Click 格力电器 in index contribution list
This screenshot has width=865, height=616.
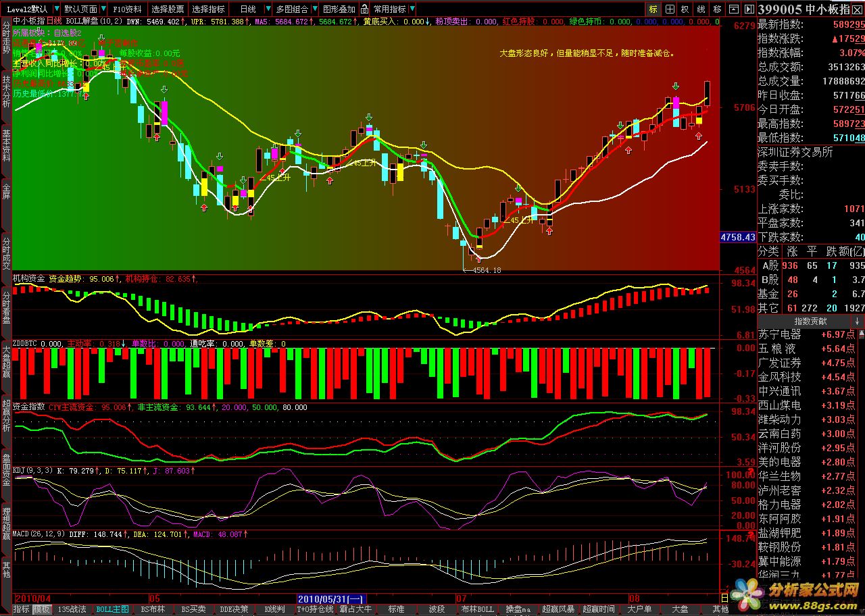coord(780,505)
